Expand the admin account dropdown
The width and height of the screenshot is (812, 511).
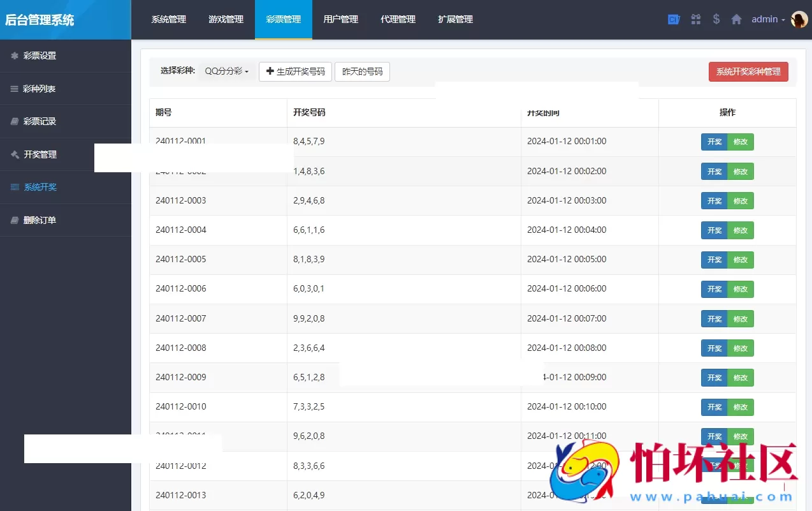tap(767, 19)
